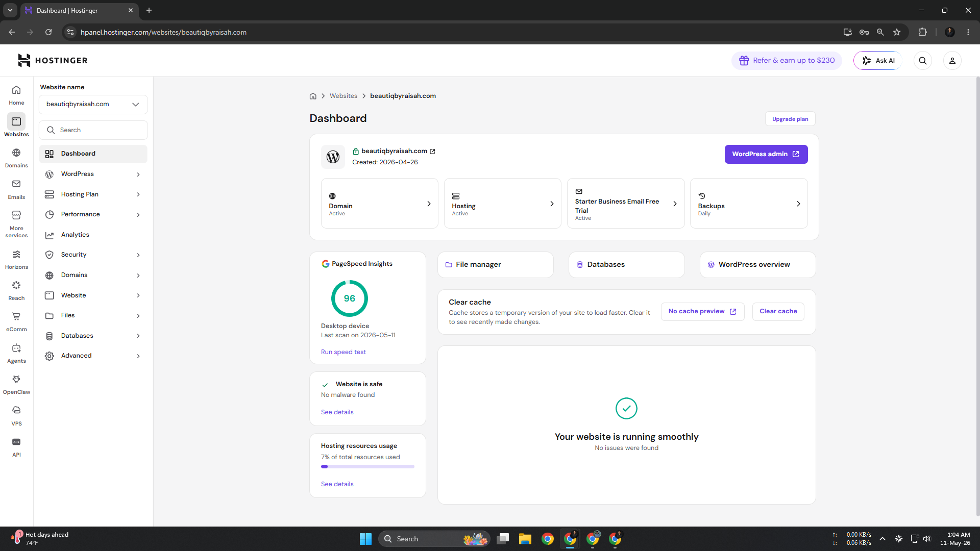Click Ask AI button

tap(878, 61)
